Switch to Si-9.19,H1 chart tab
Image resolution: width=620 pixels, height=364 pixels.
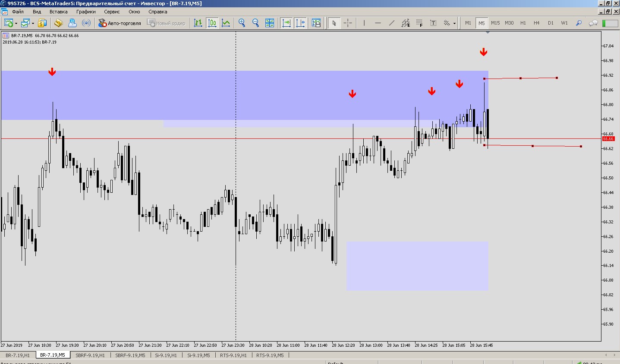click(x=166, y=355)
